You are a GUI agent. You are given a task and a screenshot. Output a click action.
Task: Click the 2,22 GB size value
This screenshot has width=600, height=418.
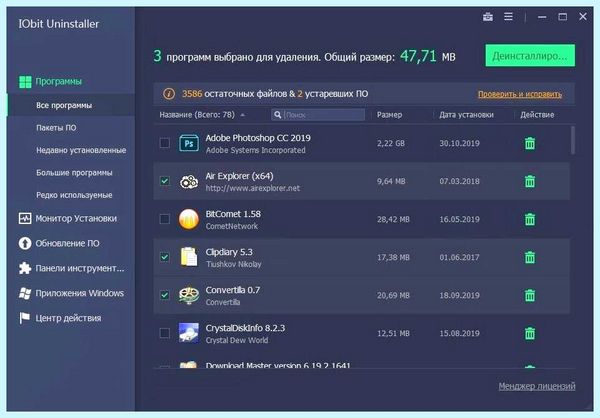pos(390,143)
